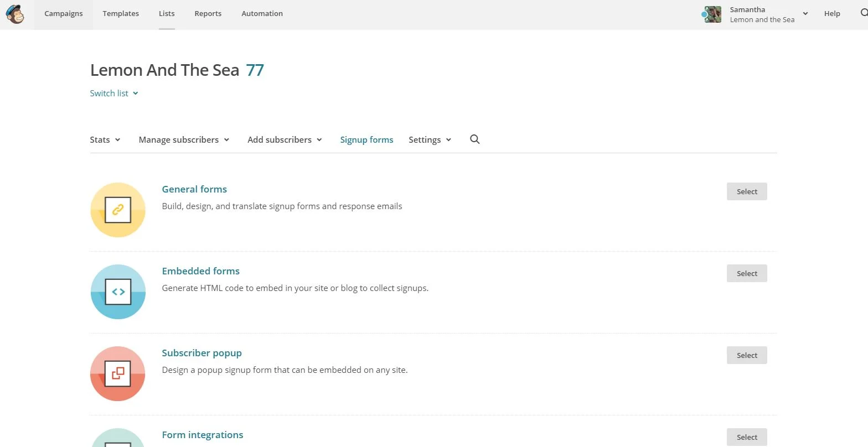Open the Form integrations title link
Screen dimensions: 868x447
coord(203,435)
